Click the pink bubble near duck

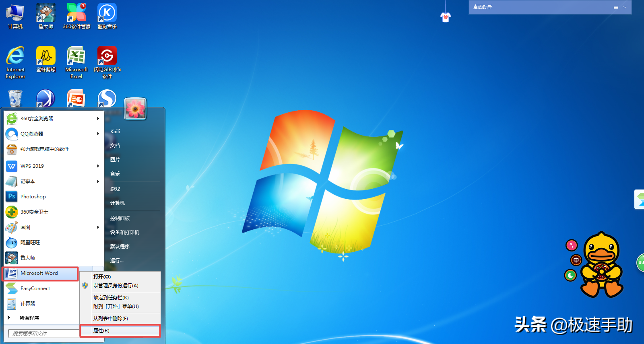pos(572,245)
